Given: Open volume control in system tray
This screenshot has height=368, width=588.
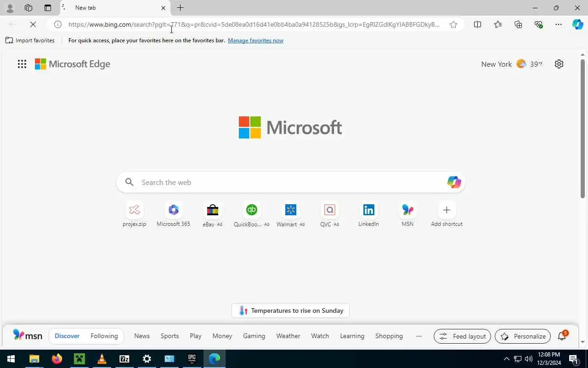Looking at the screenshot, I should click(x=529, y=359).
